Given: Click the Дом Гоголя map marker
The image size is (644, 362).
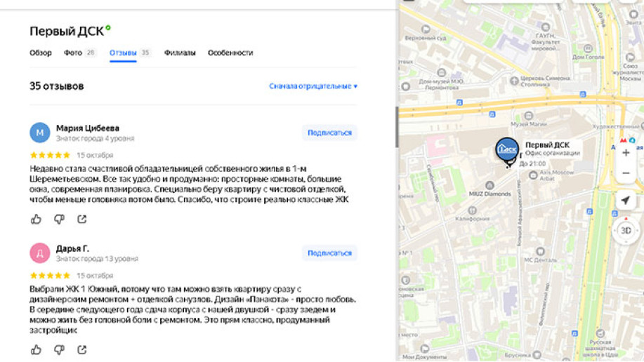Looking at the screenshot, I should pyautogui.click(x=588, y=48).
